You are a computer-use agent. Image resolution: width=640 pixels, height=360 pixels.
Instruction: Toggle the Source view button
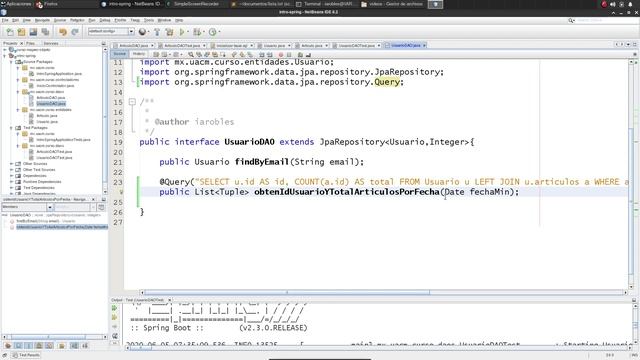pos(120,54)
